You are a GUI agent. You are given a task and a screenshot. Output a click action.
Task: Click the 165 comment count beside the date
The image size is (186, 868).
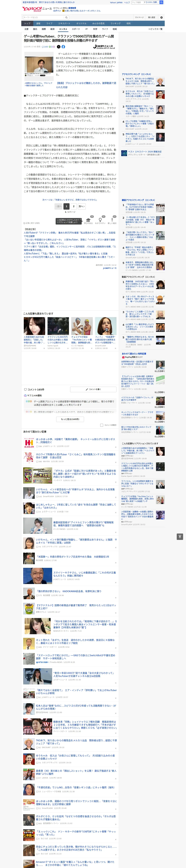click(45, 47)
